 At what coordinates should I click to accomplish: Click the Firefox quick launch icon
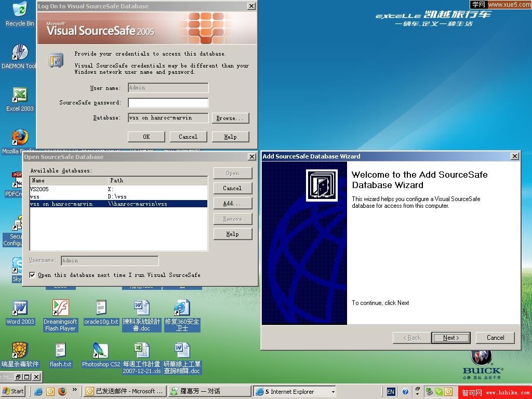click(62, 391)
